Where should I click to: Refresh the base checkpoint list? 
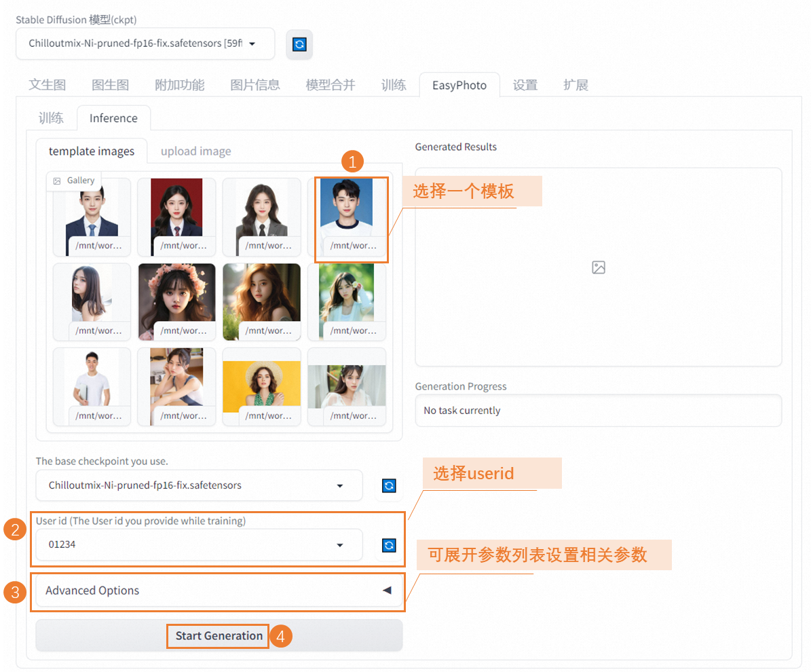point(389,486)
